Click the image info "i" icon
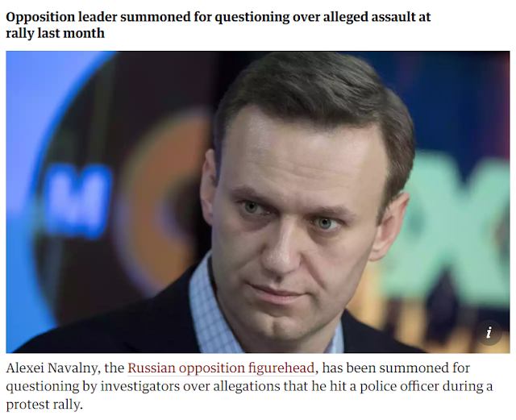 [489, 332]
